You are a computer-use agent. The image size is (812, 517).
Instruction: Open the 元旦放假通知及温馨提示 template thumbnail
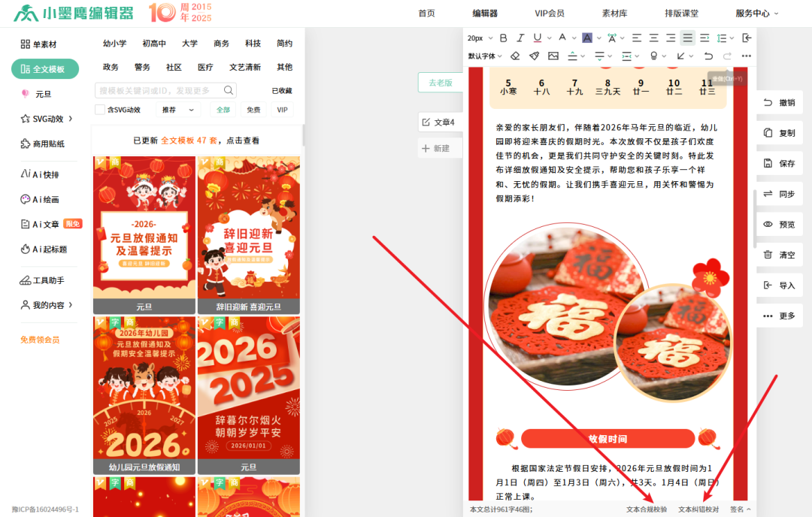tap(144, 235)
